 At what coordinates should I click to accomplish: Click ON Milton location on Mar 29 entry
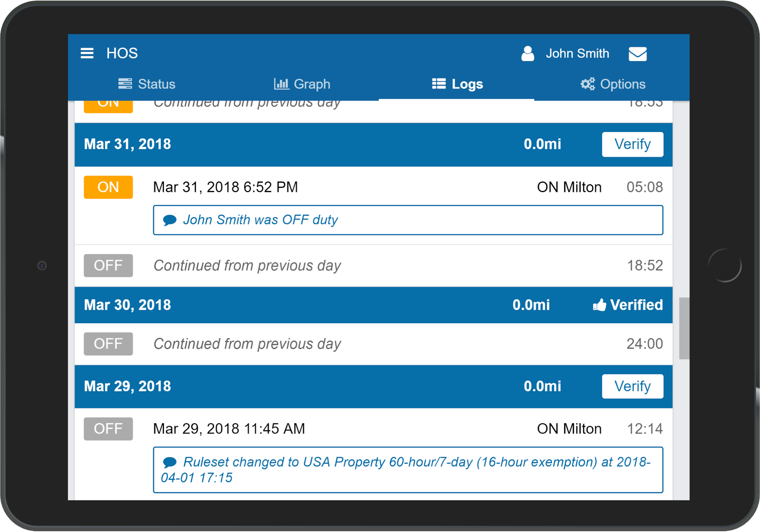coord(569,429)
